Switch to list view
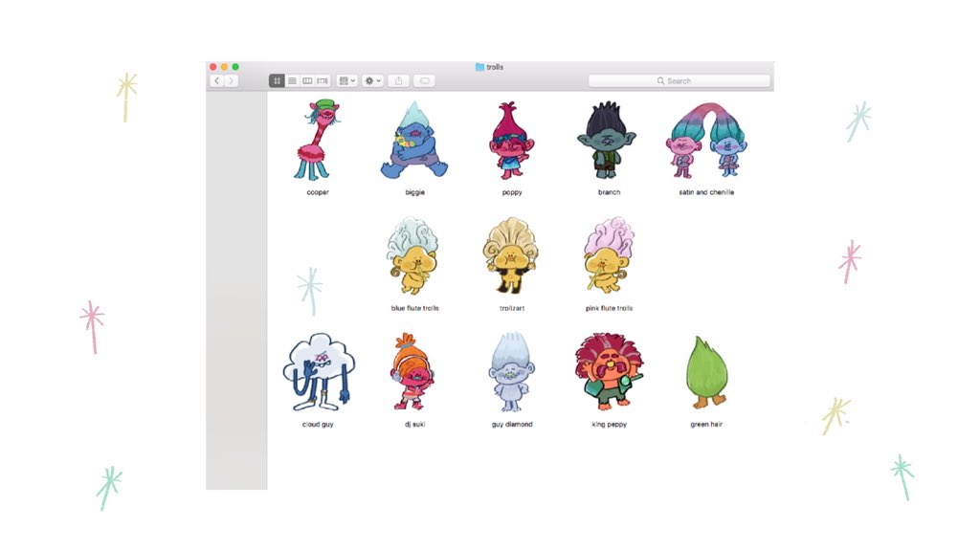This screenshot has height=551, width=980. (x=292, y=80)
